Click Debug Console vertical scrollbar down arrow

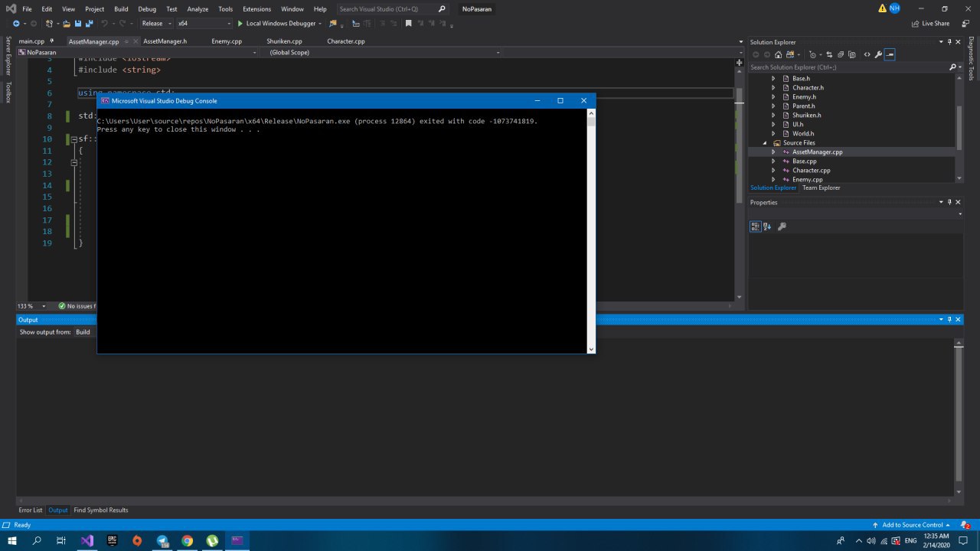pos(590,349)
